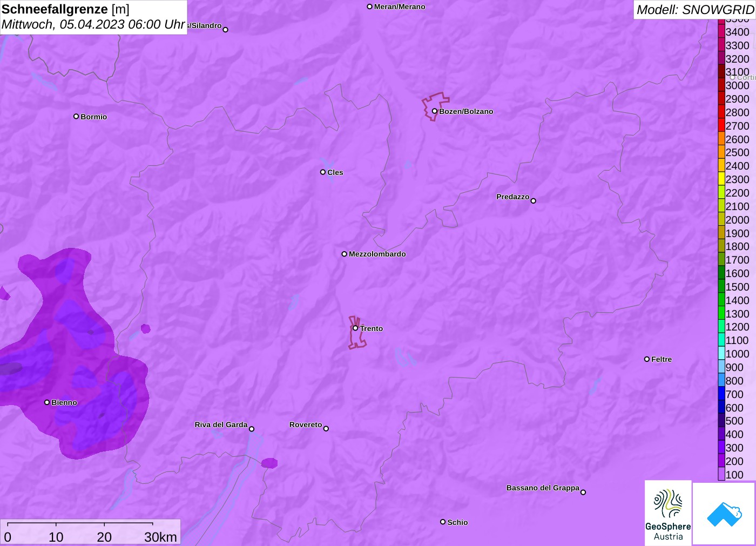Image resolution: width=756 pixels, height=546 pixels.
Task: Click the legend value "400"
Action: coord(734,434)
